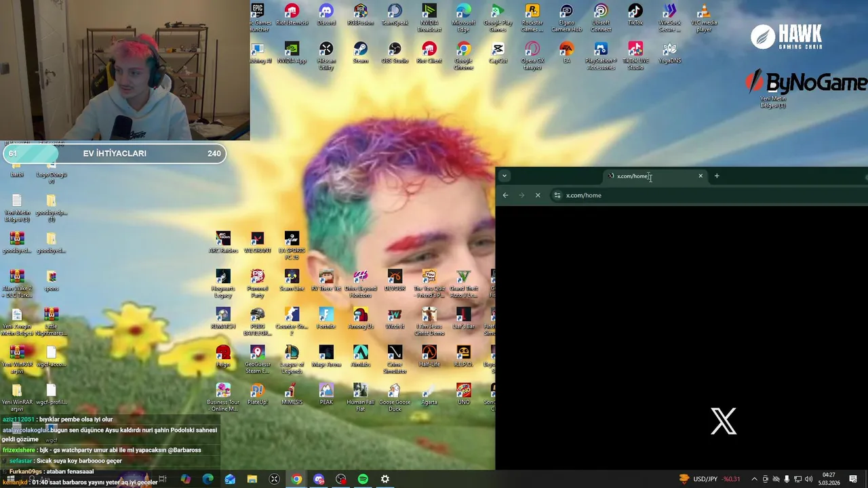Go back in the browser
Screen dimensions: 868x488
505,195
